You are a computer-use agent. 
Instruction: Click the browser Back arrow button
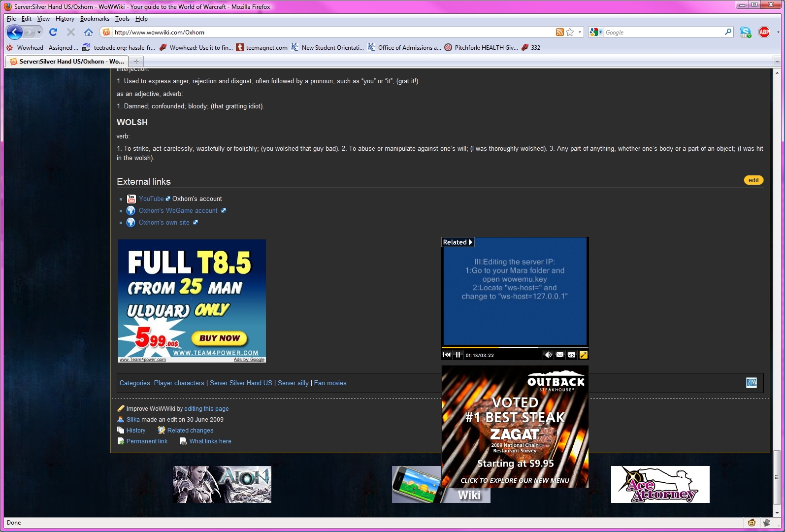point(15,33)
